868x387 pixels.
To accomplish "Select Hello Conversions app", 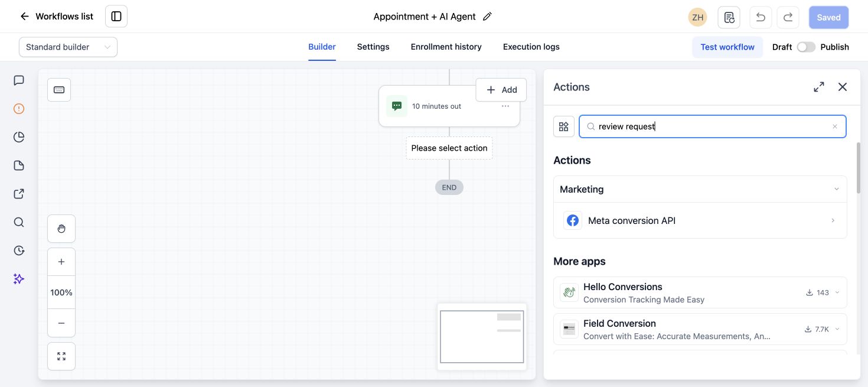I will tap(700, 292).
